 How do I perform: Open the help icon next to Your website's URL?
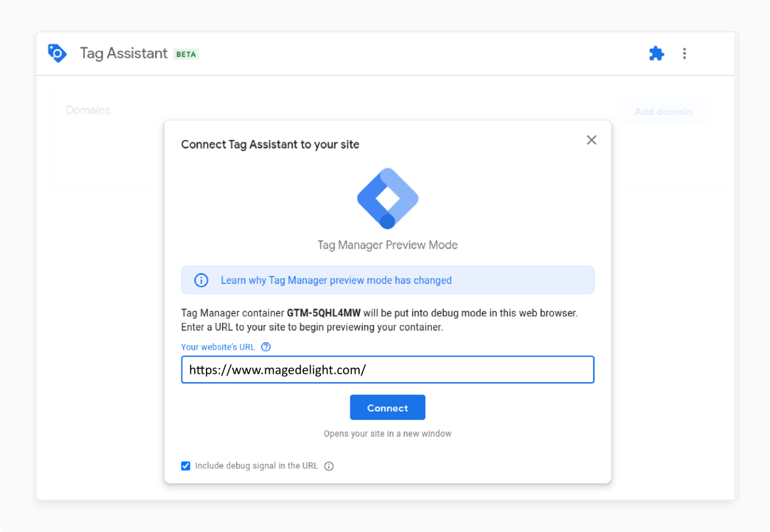[266, 347]
